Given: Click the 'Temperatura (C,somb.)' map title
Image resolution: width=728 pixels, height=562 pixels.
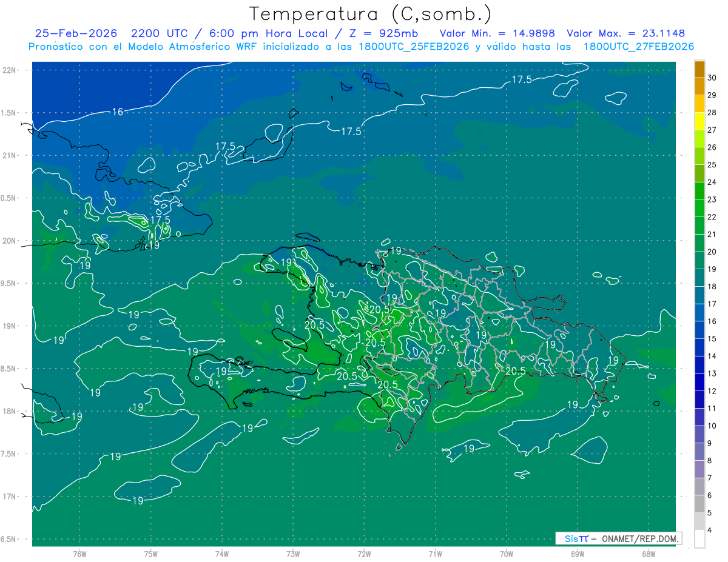Looking at the screenshot, I should pyautogui.click(x=371, y=15).
